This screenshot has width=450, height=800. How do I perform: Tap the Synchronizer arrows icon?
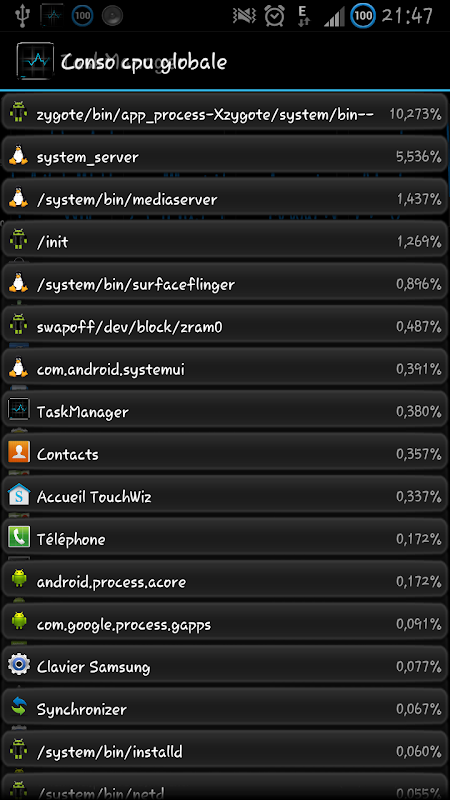coord(19,707)
